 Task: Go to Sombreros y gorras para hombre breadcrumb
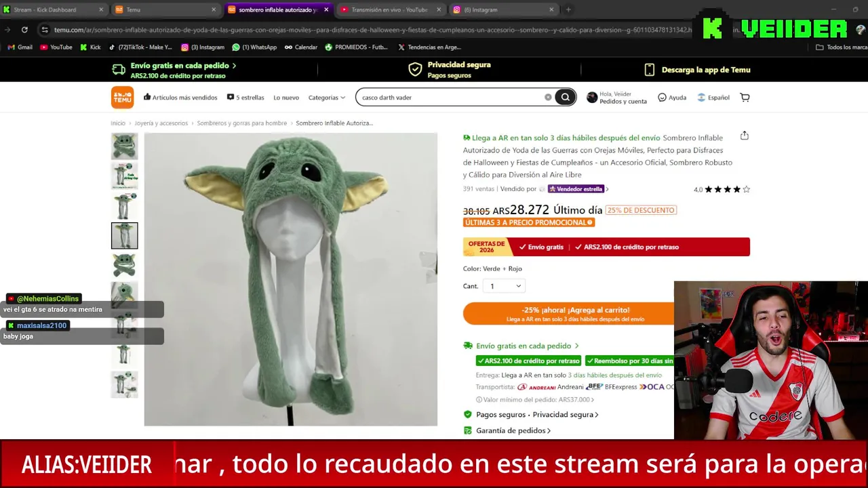pyautogui.click(x=241, y=123)
